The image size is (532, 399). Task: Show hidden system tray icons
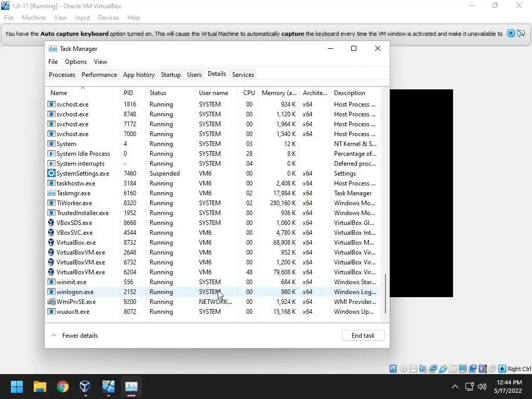[x=455, y=387]
